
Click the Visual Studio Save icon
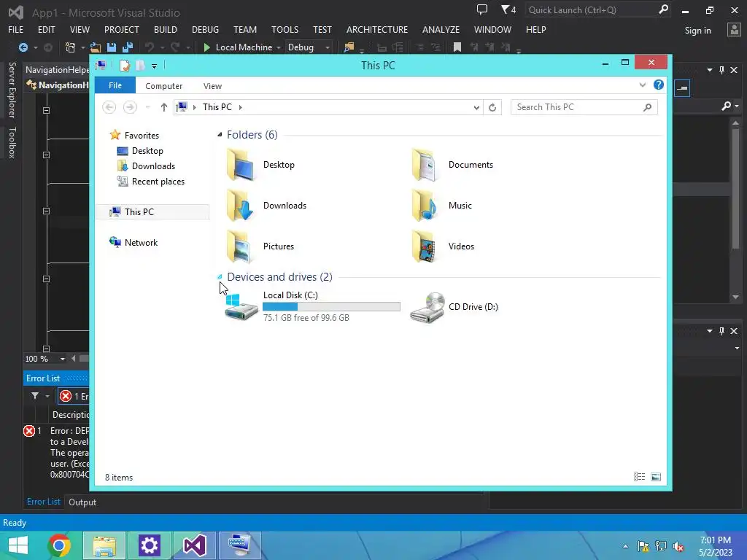[x=112, y=47]
